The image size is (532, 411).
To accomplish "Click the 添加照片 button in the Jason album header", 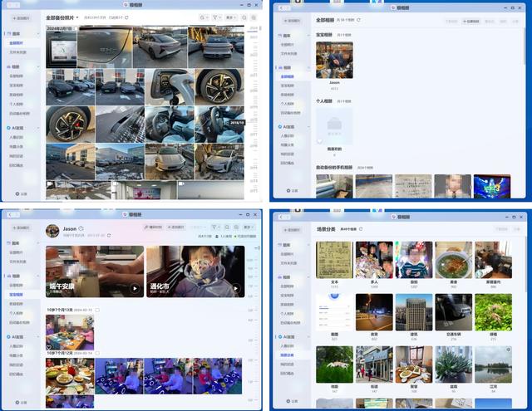I will click(x=175, y=227).
